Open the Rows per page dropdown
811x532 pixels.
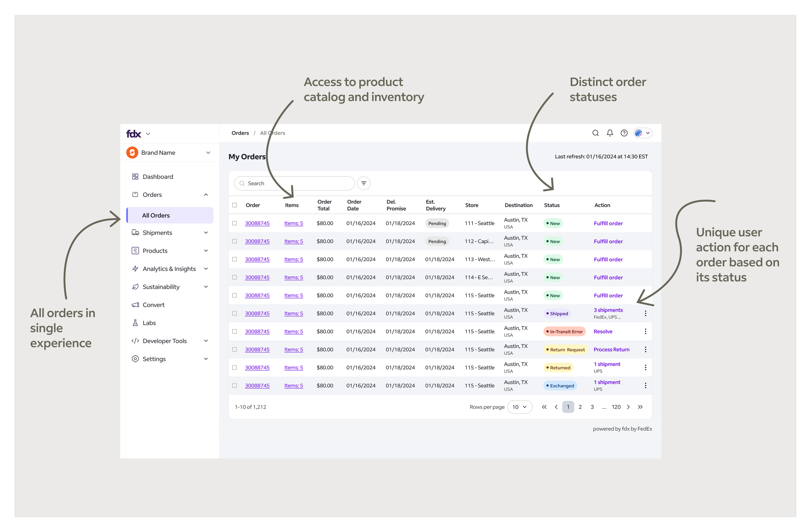[x=519, y=407]
